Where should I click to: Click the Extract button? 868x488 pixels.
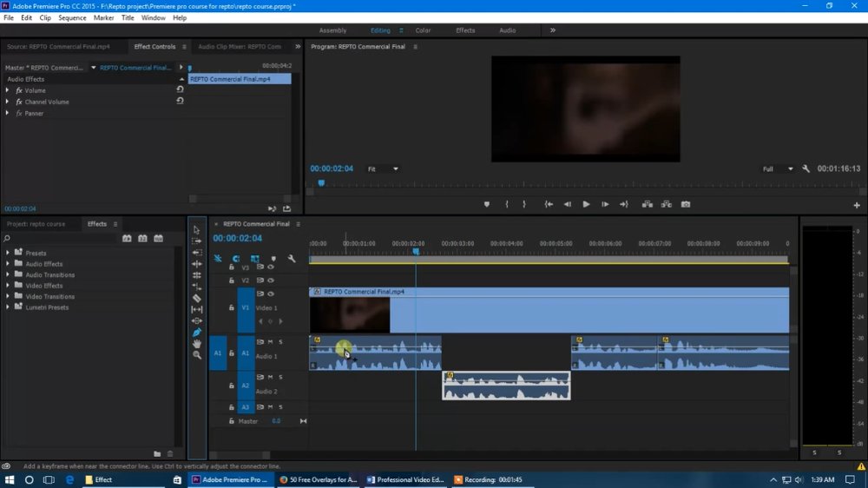pos(666,204)
